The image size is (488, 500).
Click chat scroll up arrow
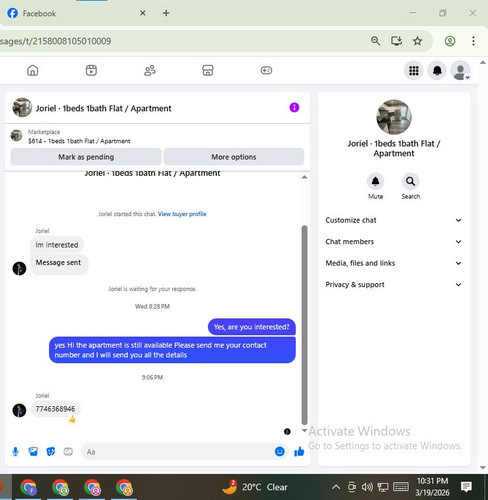pos(304,177)
